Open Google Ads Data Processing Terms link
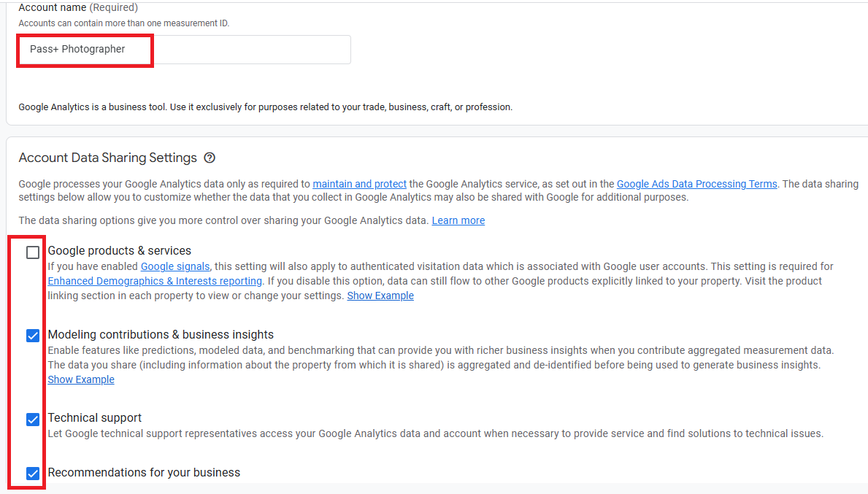This screenshot has width=868, height=494. pyautogui.click(x=696, y=184)
